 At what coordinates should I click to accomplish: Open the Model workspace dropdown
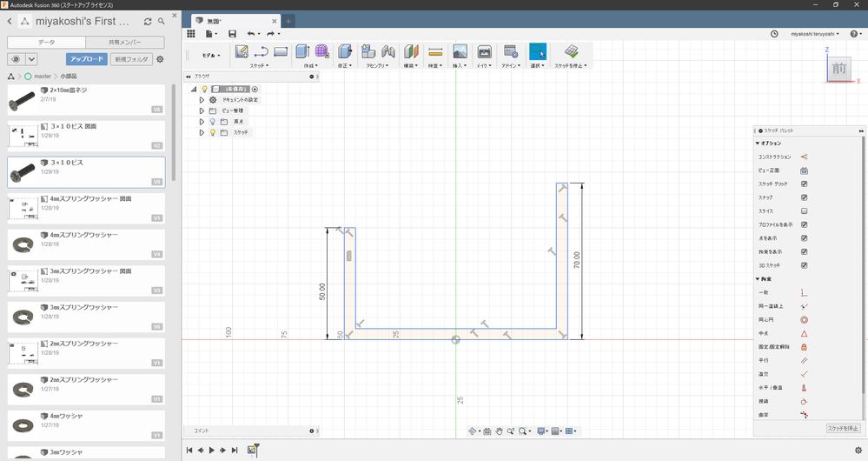click(210, 56)
